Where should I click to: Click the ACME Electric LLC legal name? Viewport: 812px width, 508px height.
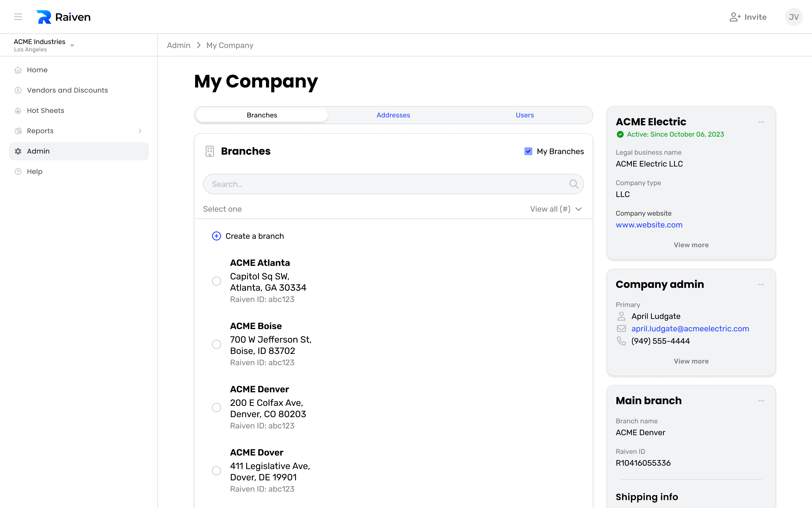649,164
